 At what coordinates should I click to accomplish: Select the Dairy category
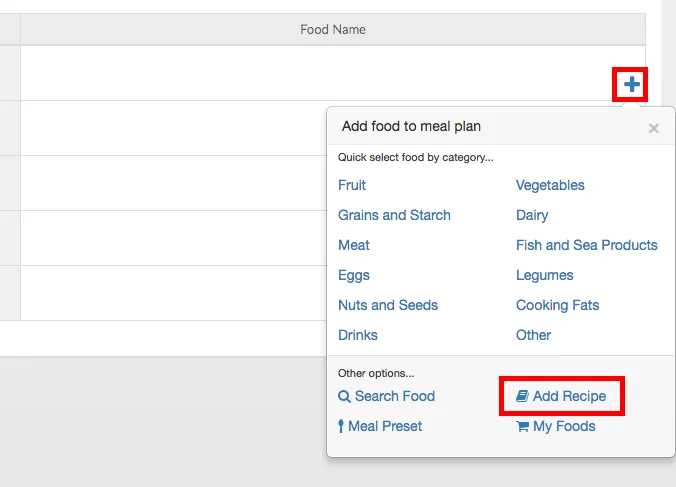[532, 215]
